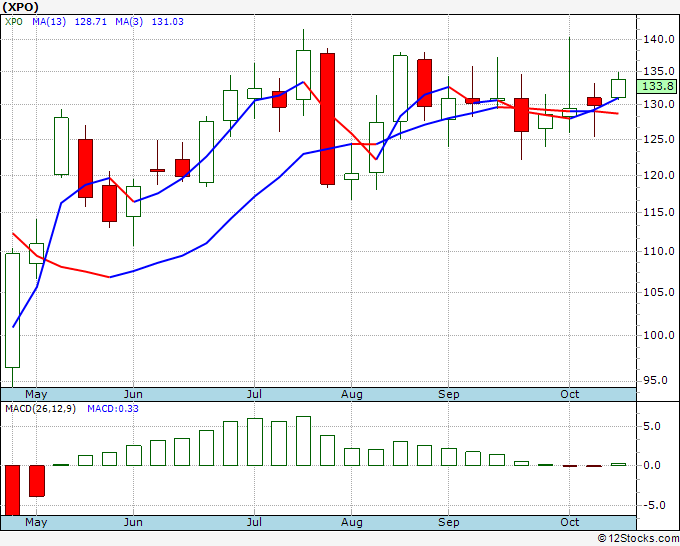Click the tall first candlestick before May
The image size is (680, 546).
point(12,310)
